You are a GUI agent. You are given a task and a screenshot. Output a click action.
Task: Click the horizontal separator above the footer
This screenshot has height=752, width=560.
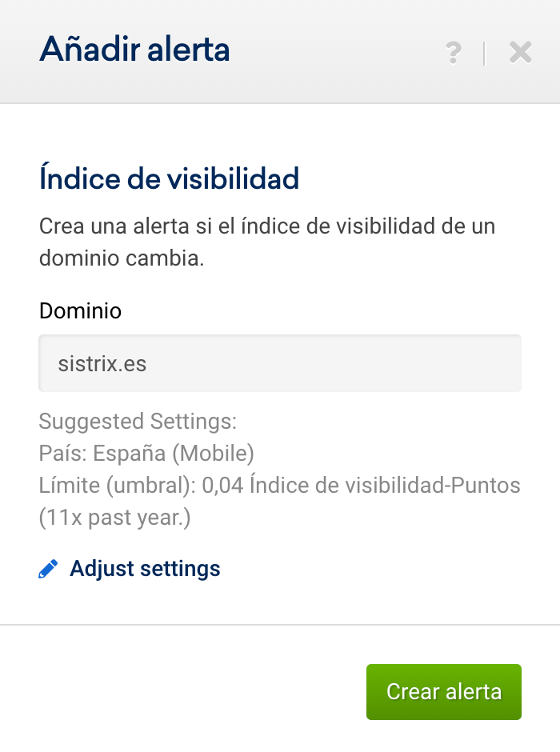280,625
